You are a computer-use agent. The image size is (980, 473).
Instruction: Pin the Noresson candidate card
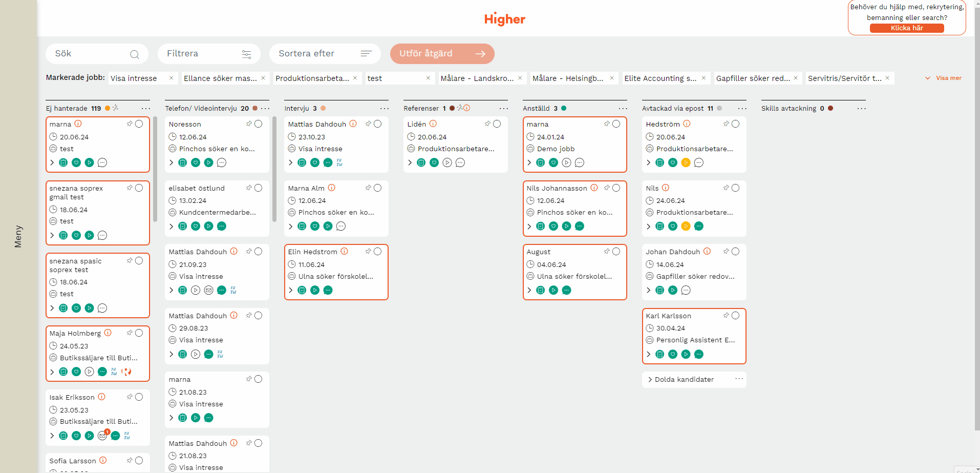[249, 124]
